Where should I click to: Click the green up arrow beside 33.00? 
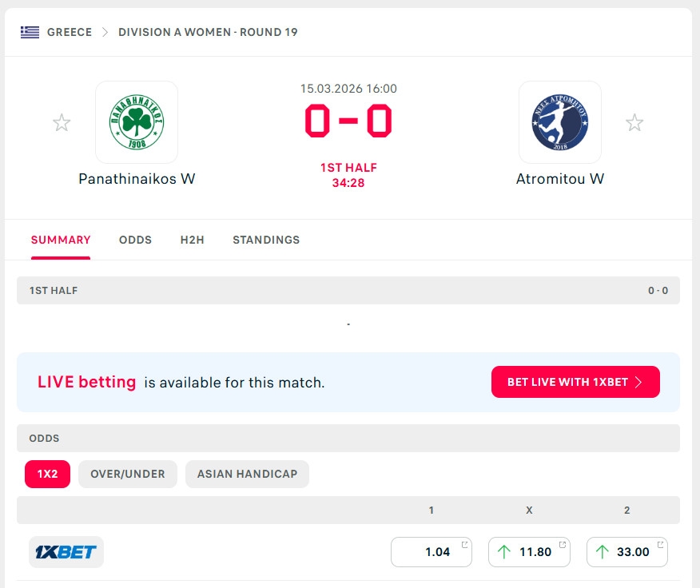(x=602, y=552)
